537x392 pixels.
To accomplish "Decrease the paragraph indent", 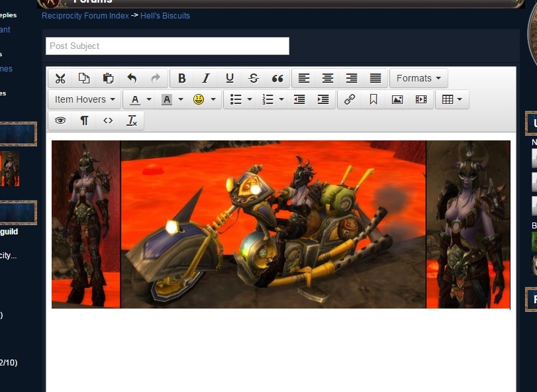I will 299,99.
